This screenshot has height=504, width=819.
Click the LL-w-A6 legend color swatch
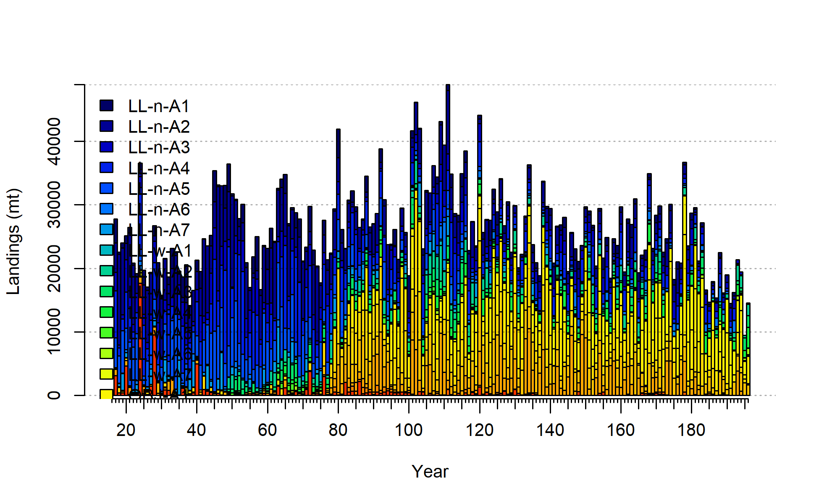[x=106, y=353]
